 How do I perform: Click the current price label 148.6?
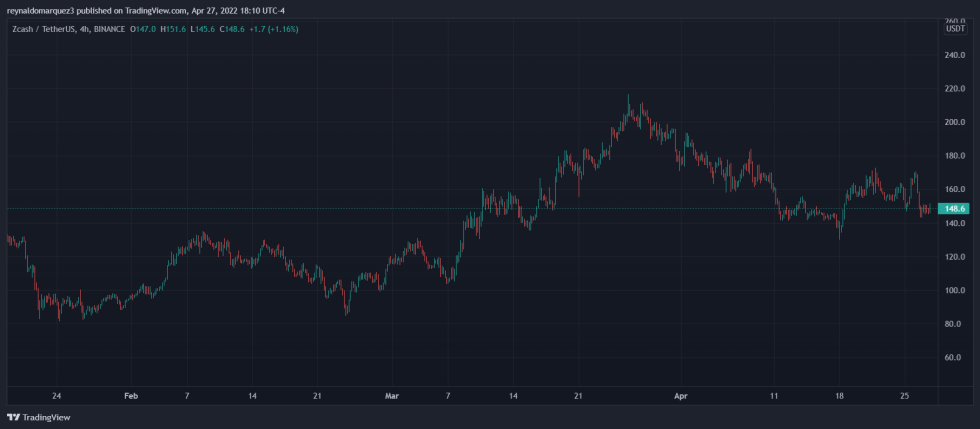coord(955,208)
